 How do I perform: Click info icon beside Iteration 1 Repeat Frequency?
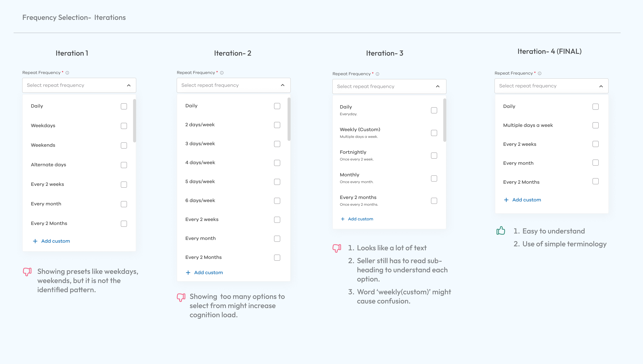(x=67, y=73)
